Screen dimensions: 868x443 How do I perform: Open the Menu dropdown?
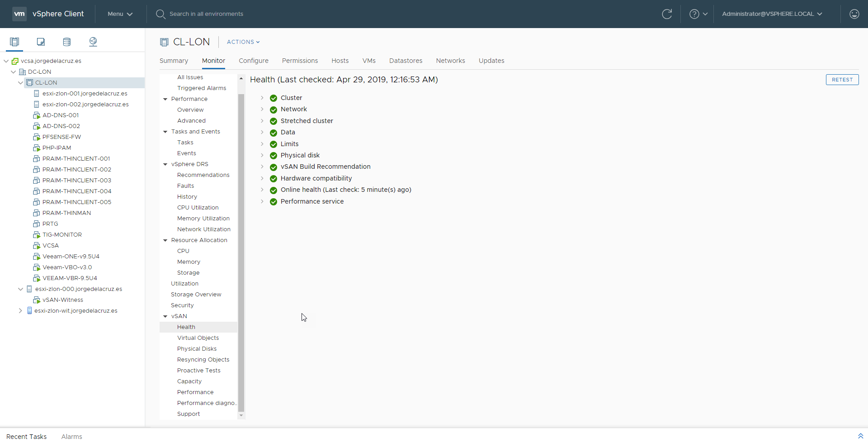120,14
